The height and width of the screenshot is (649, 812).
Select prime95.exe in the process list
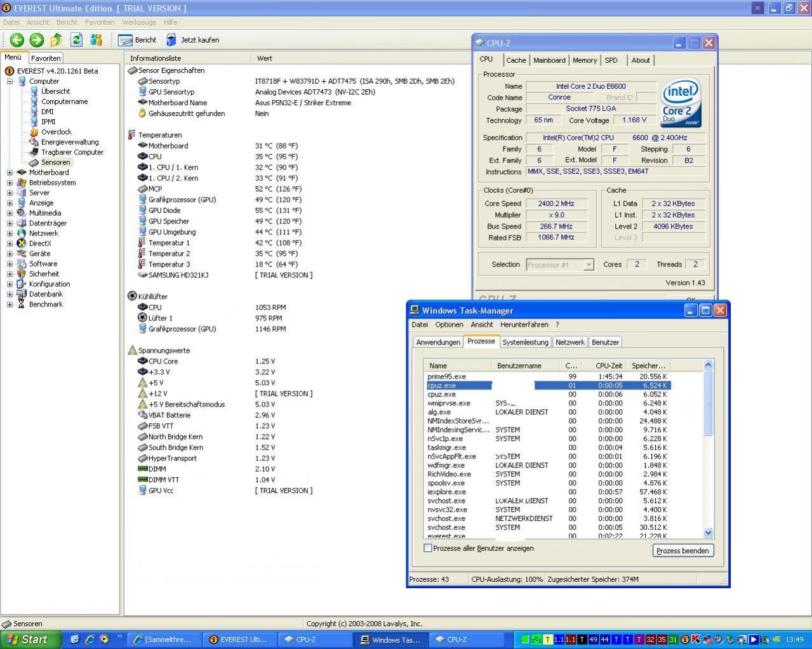(x=446, y=376)
